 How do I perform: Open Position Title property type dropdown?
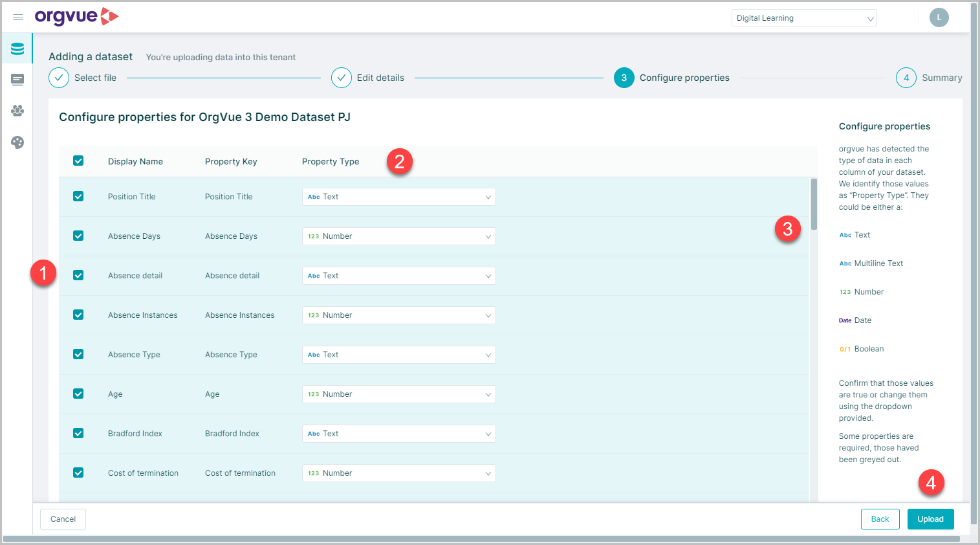399,197
